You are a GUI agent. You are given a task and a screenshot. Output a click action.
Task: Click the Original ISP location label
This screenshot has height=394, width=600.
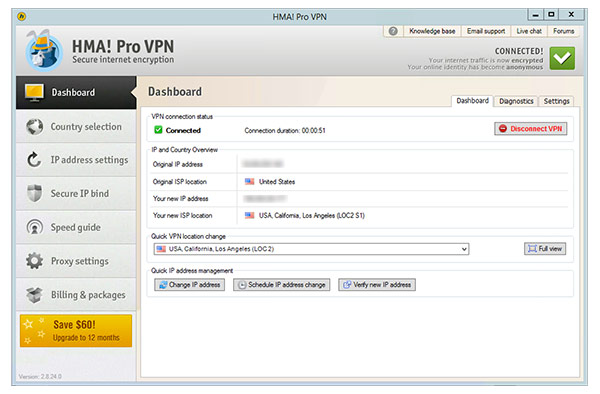pyautogui.click(x=179, y=182)
